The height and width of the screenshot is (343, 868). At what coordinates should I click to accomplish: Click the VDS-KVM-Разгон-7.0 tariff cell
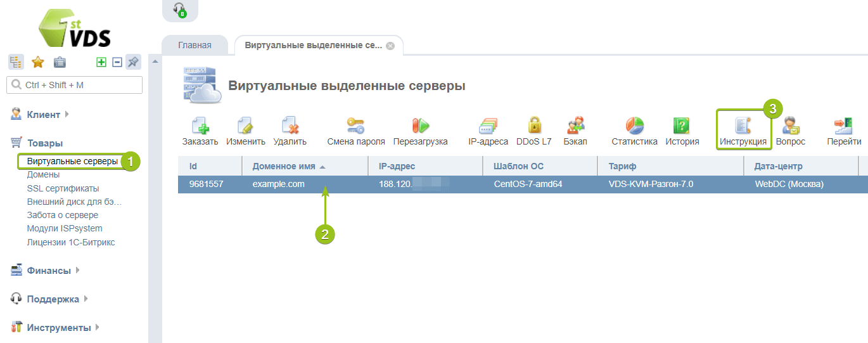(651, 184)
